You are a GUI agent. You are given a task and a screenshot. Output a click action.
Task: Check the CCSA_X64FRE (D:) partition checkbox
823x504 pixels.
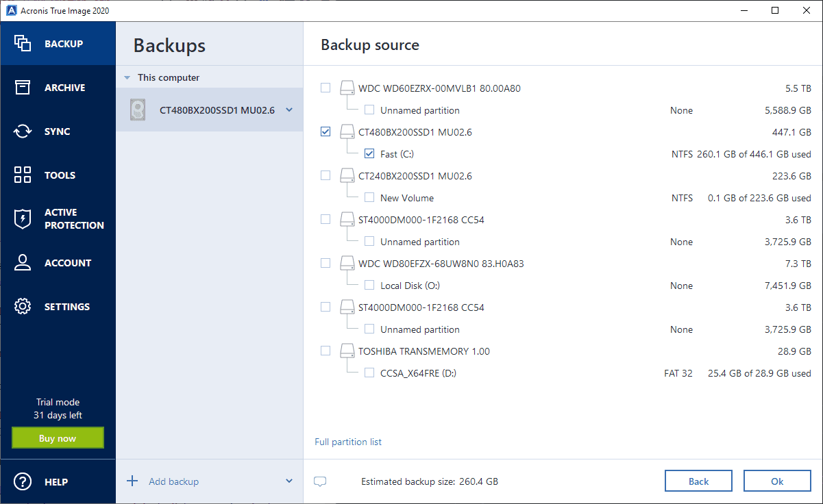[369, 373]
